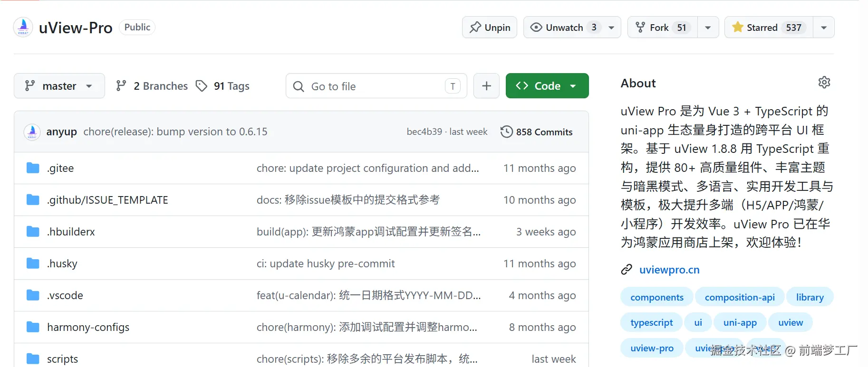Add a file with the plus button

click(x=486, y=86)
